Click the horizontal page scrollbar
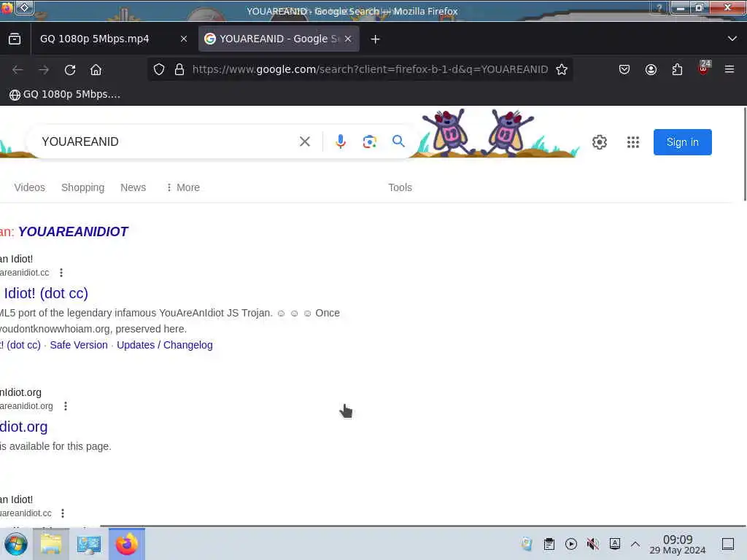 424,526
